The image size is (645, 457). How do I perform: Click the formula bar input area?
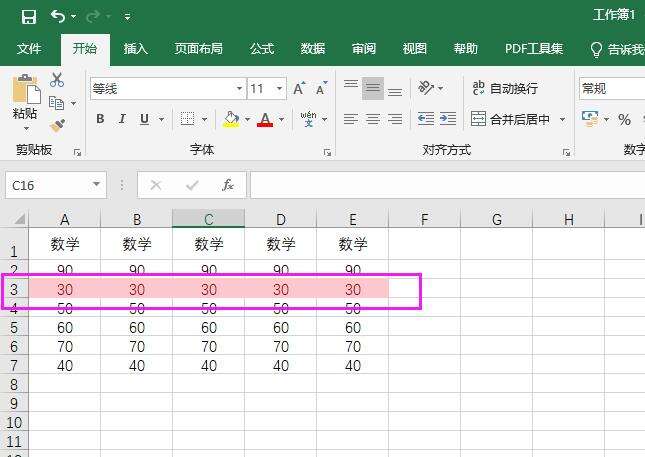448,185
